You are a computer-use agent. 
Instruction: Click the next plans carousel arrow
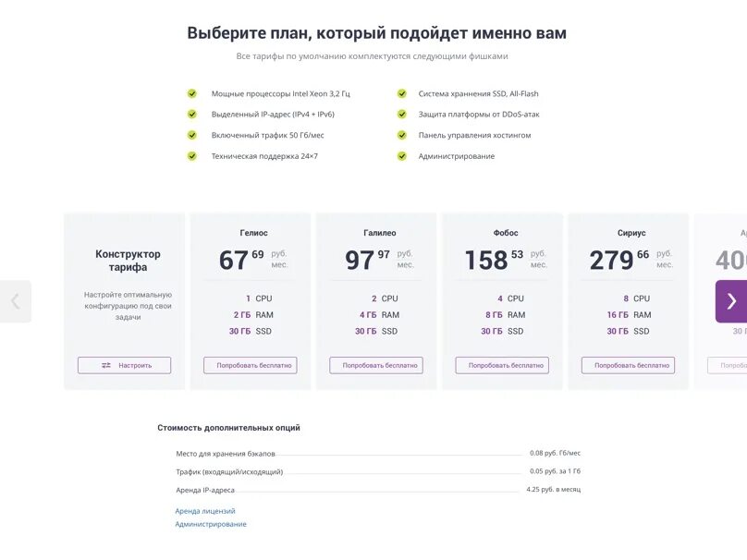pyautogui.click(x=731, y=301)
